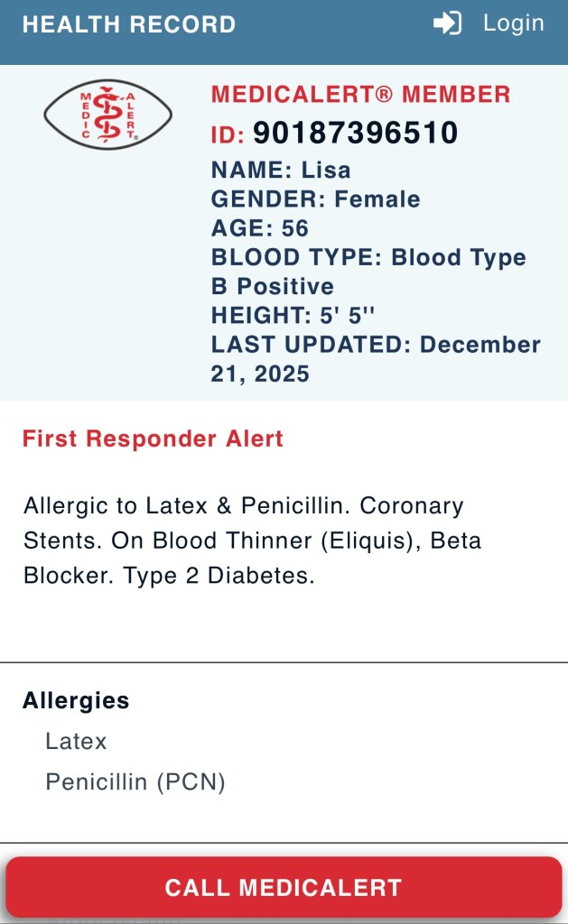Tap the CALL MEDICALERT button

(x=284, y=887)
